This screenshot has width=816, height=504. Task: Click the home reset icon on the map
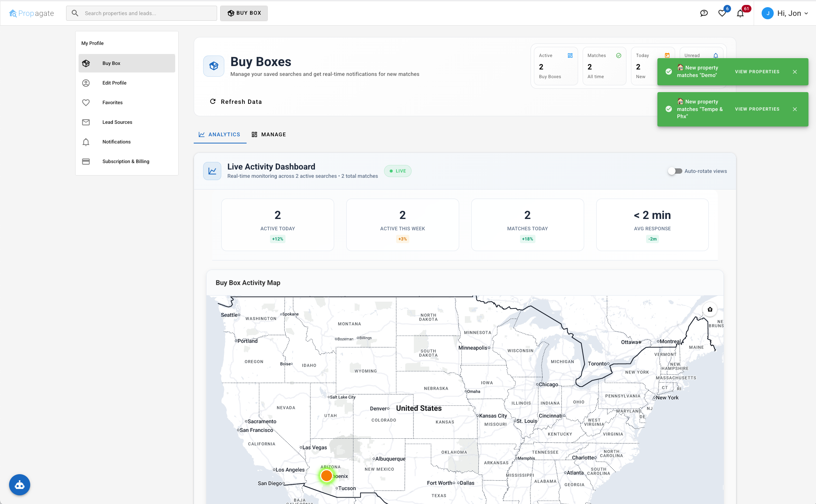click(710, 309)
